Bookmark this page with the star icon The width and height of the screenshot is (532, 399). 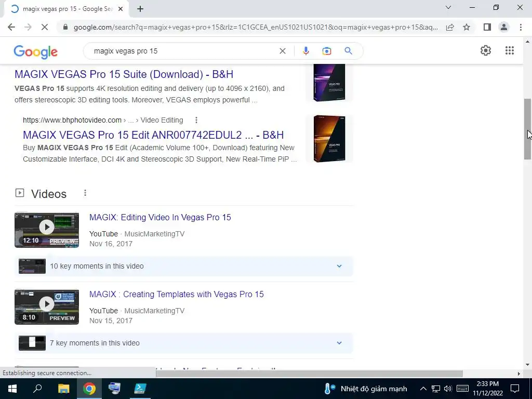point(467,27)
